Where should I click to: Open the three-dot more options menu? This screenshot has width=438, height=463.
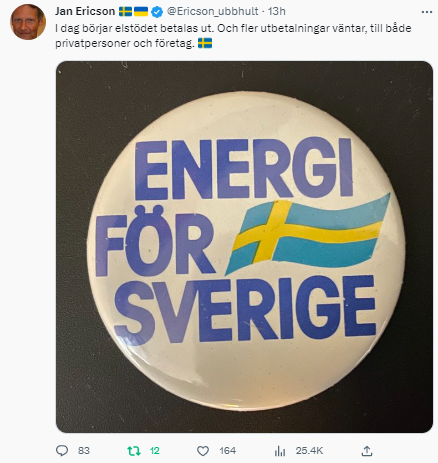click(x=427, y=12)
